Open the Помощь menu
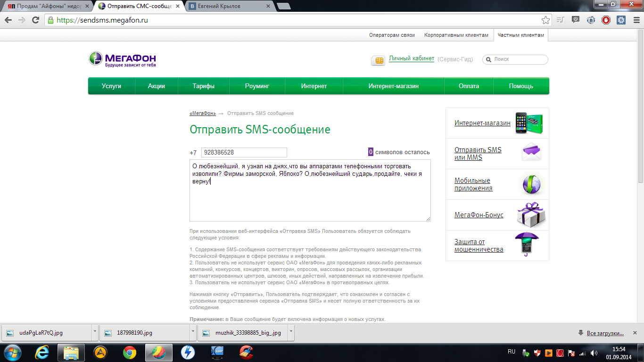 521,86
